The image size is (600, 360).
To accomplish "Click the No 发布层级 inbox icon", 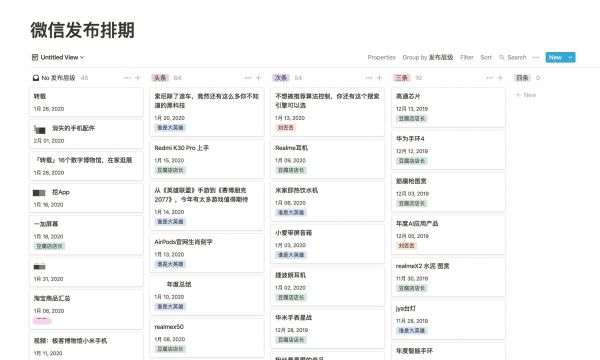I will pyautogui.click(x=36, y=78).
